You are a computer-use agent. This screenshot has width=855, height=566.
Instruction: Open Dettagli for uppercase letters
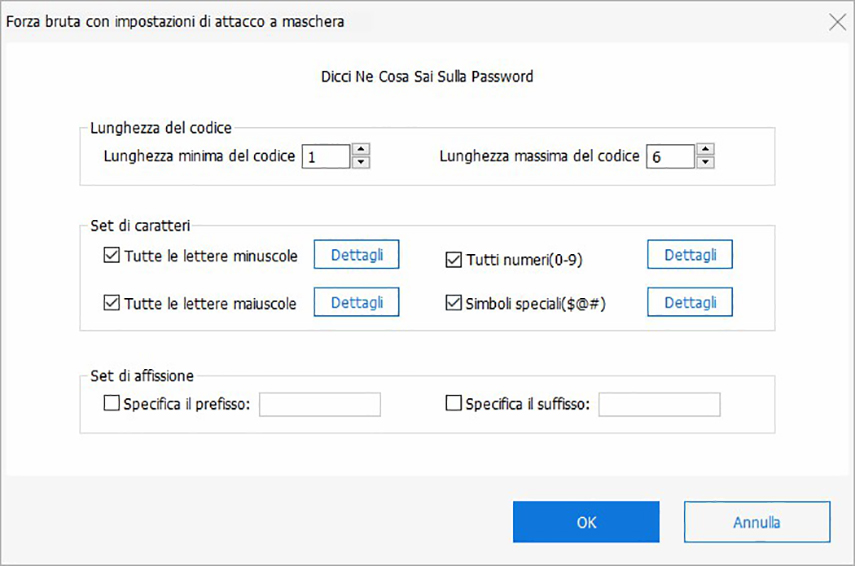(x=357, y=302)
